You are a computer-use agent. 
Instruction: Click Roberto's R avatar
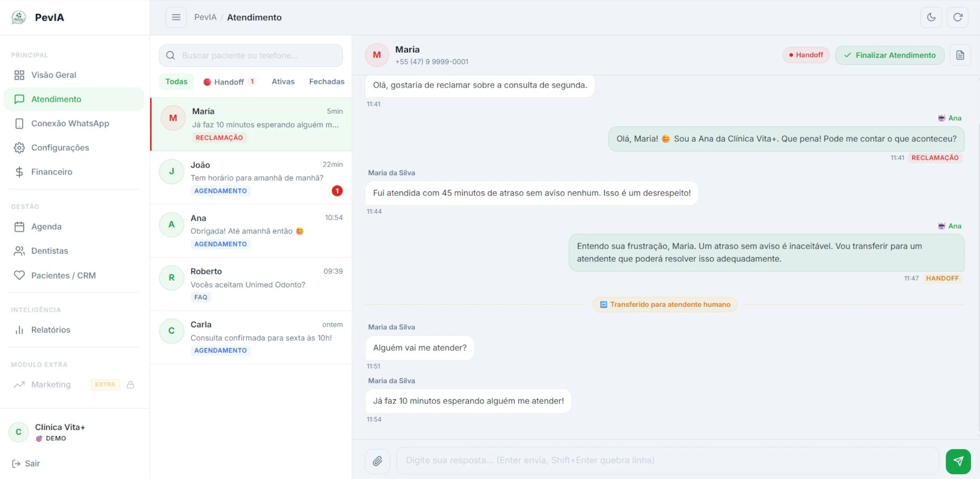[x=171, y=278]
